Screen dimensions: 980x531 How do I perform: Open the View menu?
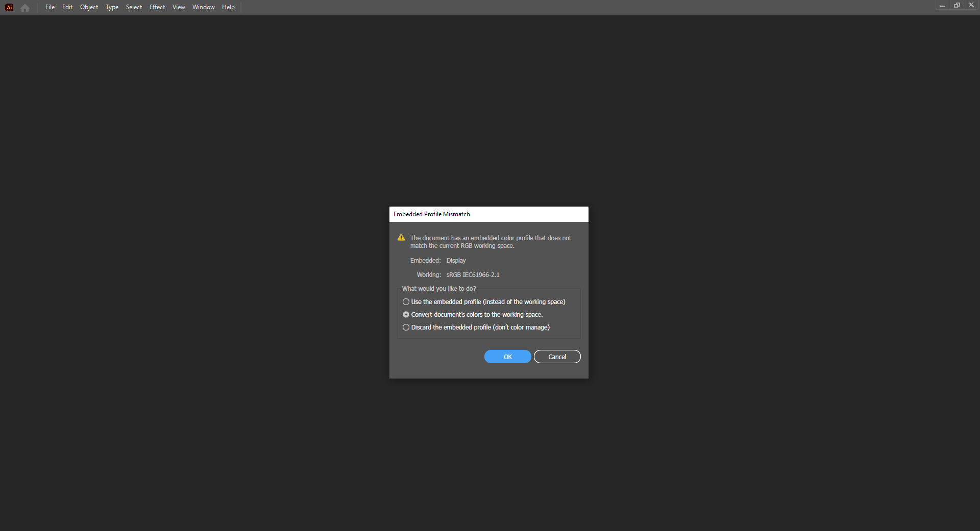point(178,7)
